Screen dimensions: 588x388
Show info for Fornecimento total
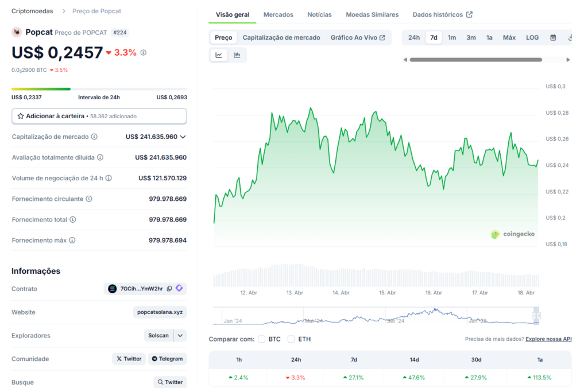point(73,220)
